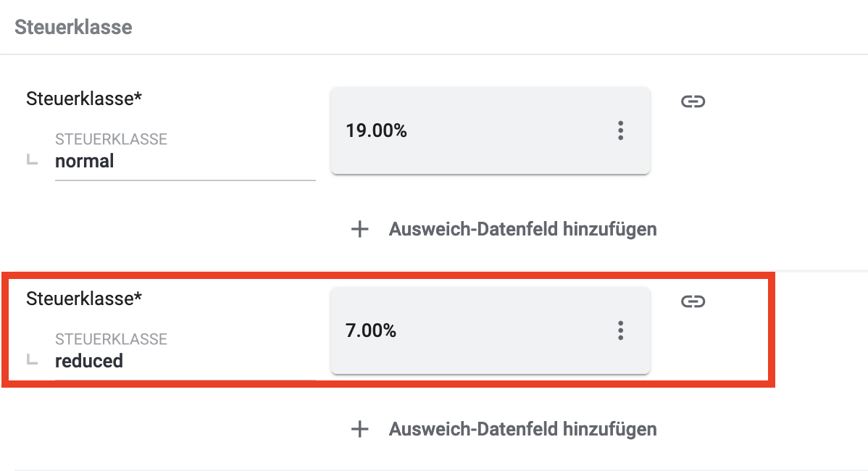
Task: Click the plus icon below the 7.00% card
Action: [360, 429]
